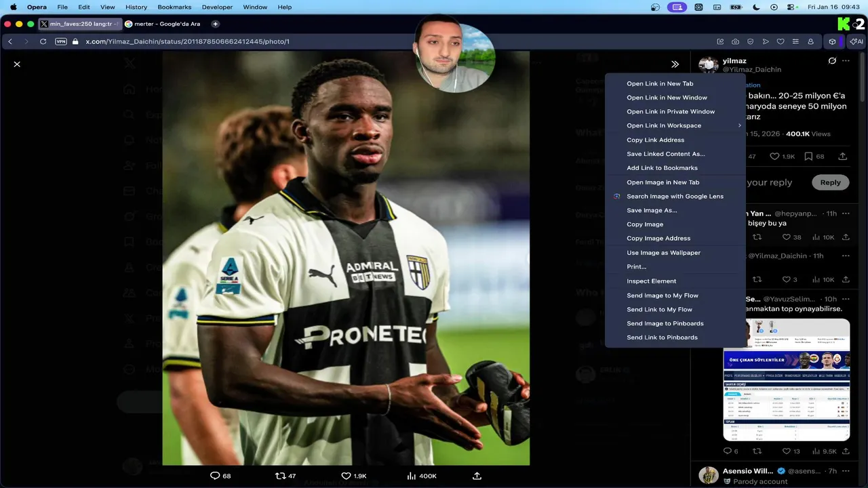This screenshot has width=868, height=488.
Task: Open Easy Setup sliders icon
Action: point(795,41)
